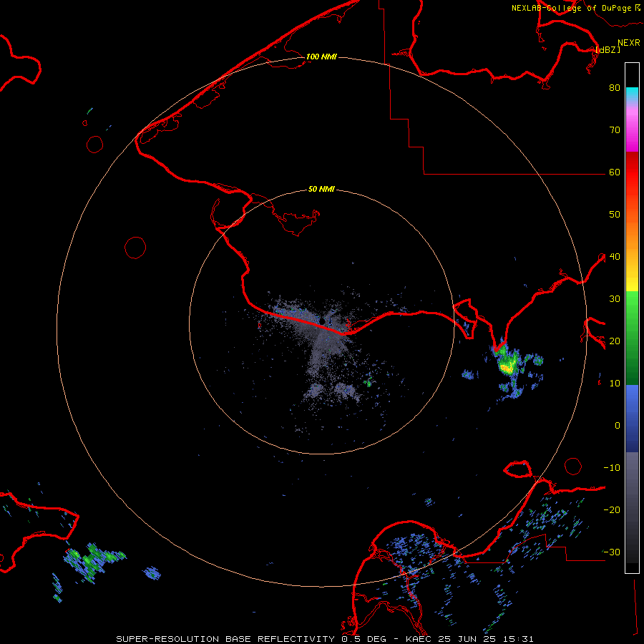This screenshot has width=644, height=644.
Task: Click the 80 value on the color scale
Action: [x=615, y=88]
